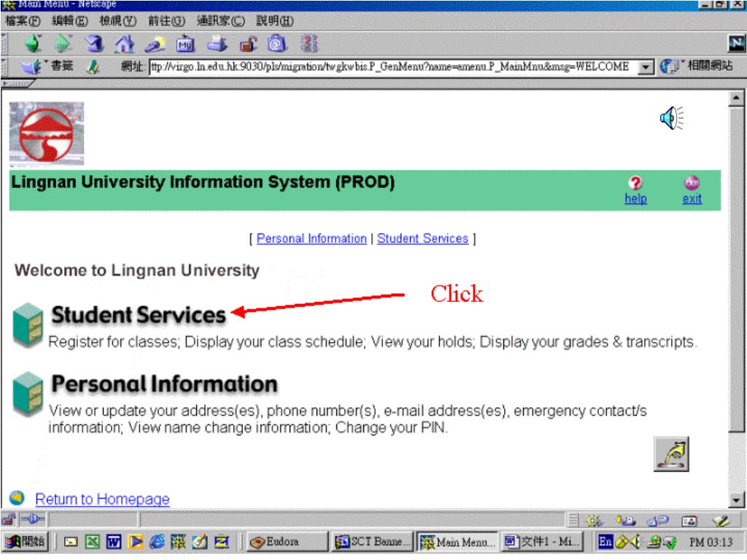Open the 說明(H) help menu
Screen dimensions: 747x560
click(275, 21)
